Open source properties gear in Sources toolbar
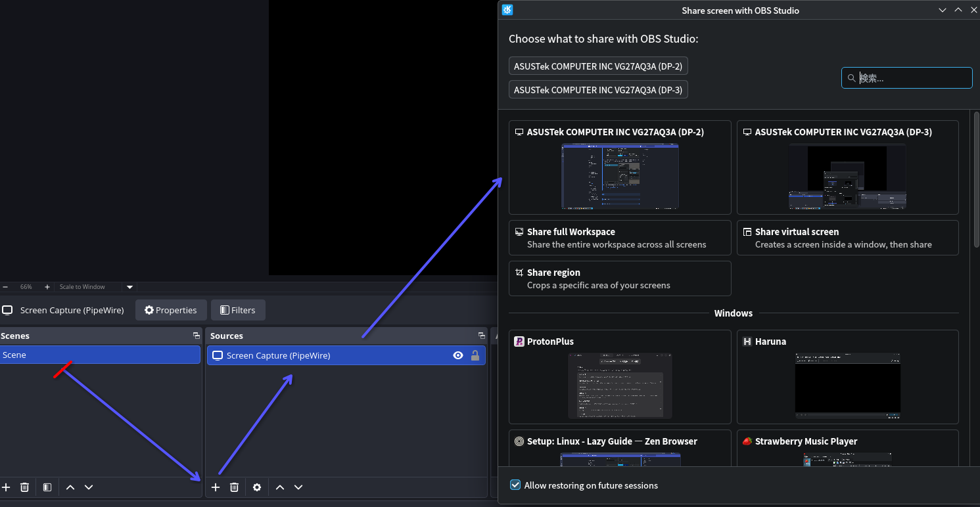This screenshot has height=507, width=980. [257, 487]
